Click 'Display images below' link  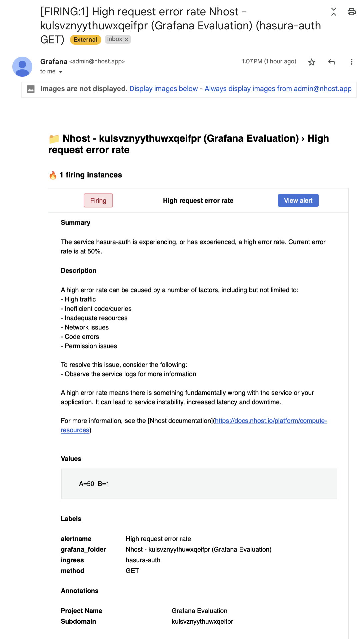(x=164, y=89)
